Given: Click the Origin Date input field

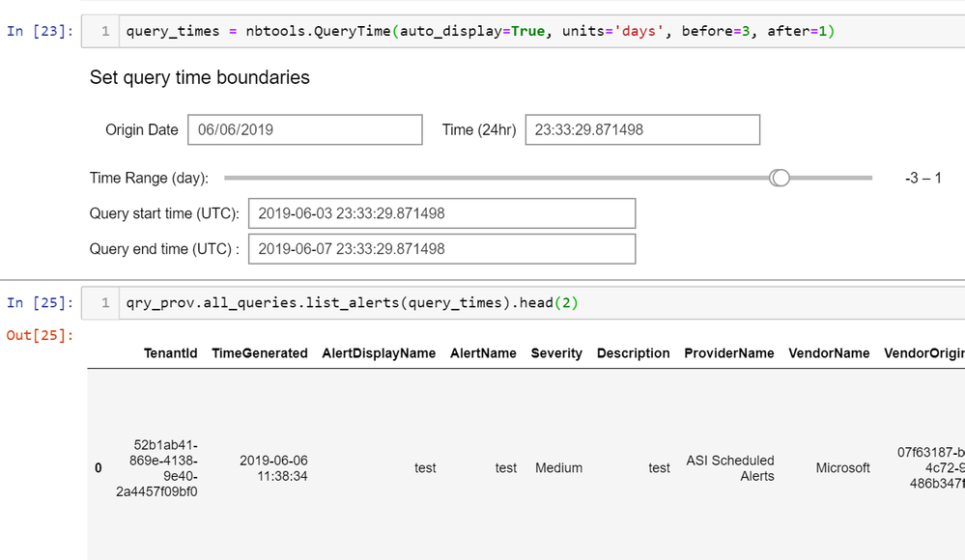Looking at the screenshot, I should 304,129.
